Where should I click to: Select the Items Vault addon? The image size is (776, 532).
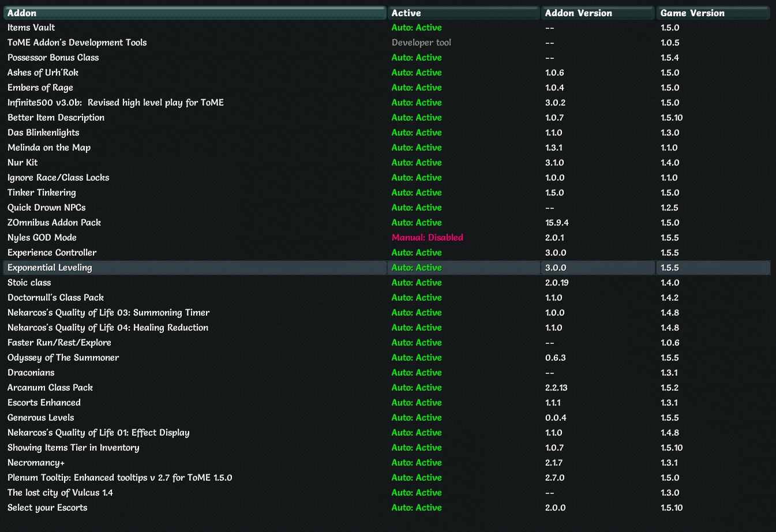pyautogui.click(x=31, y=28)
